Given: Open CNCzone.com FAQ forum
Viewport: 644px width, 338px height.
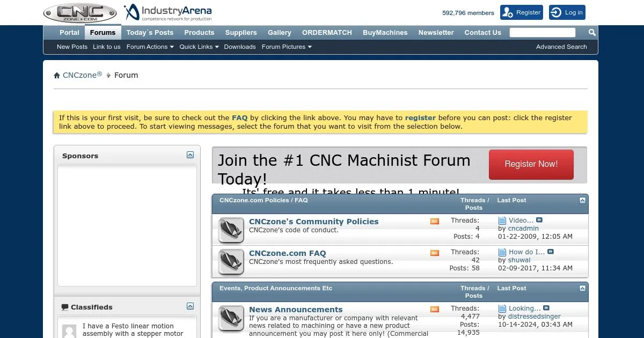Looking at the screenshot, I should point(288,253).
